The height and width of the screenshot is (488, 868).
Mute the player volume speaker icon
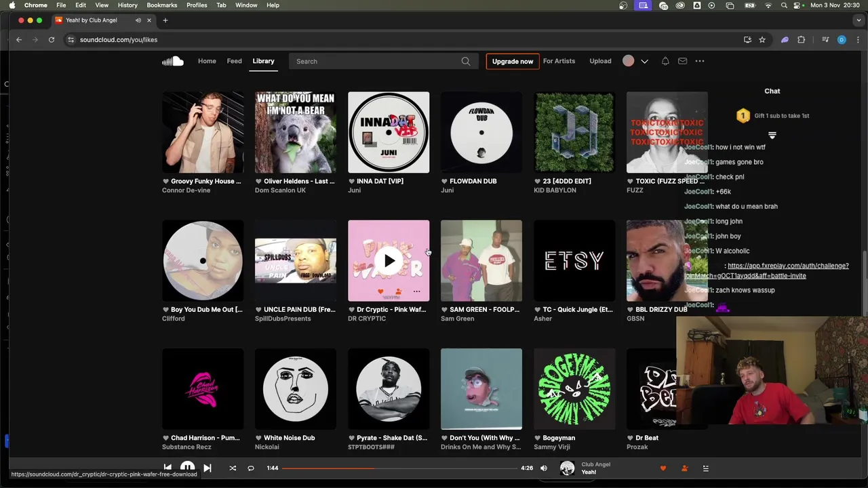point(543,468)
